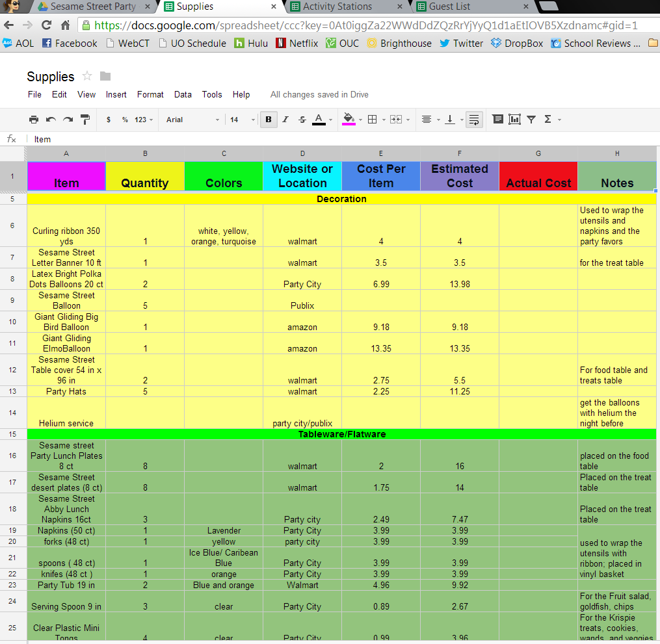Click folder icon next to Supplies title
Image resolution: width=660 pixels, height=644 pixels.
click(x=105, y=76)
